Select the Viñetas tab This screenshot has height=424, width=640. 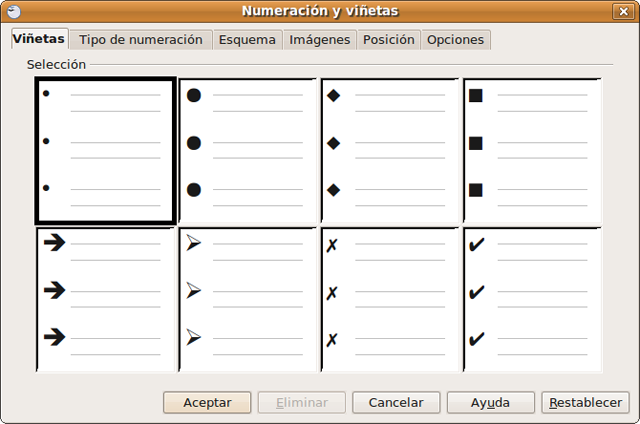pyautogui.click(x=39, y=39)
